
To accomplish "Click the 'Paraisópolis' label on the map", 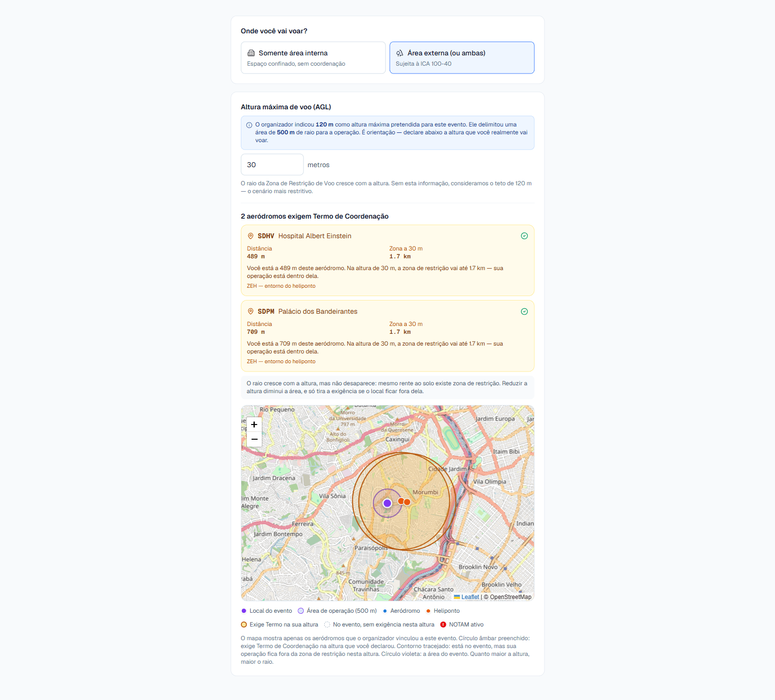I will [371, 548].
